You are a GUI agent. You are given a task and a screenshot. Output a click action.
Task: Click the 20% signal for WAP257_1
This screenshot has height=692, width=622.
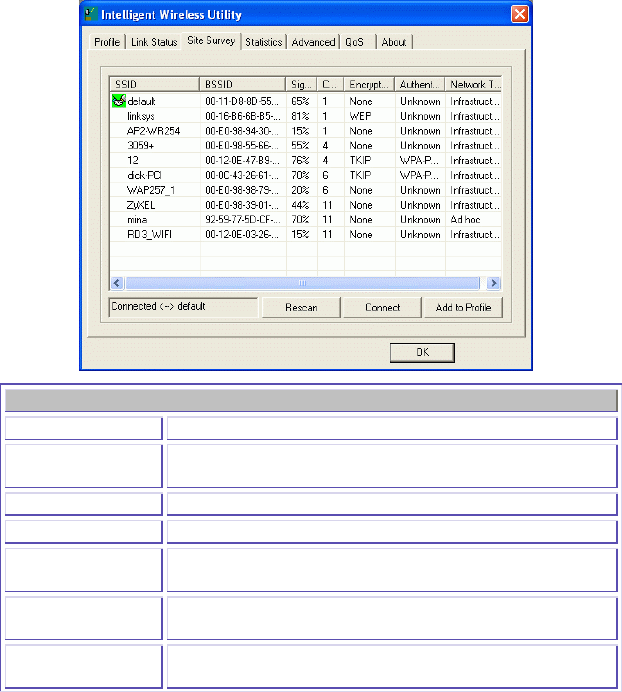[x=300, y=190]
